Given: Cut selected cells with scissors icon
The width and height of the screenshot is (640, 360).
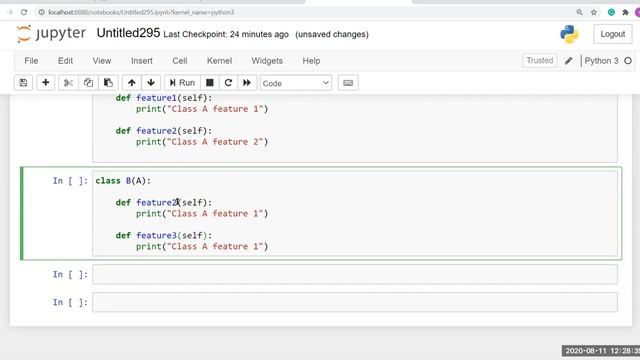Looking at the screenshot, I should pos(68,83).
